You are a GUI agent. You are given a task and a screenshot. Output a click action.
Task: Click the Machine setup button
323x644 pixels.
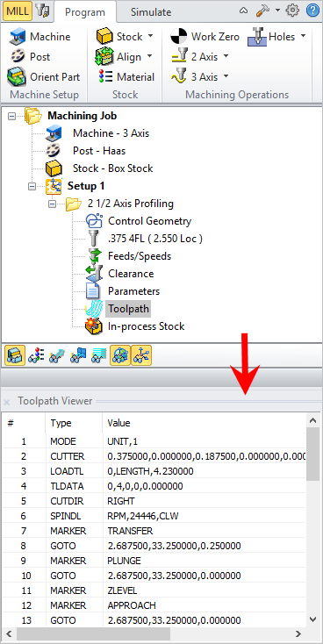(x=39, y=37)
